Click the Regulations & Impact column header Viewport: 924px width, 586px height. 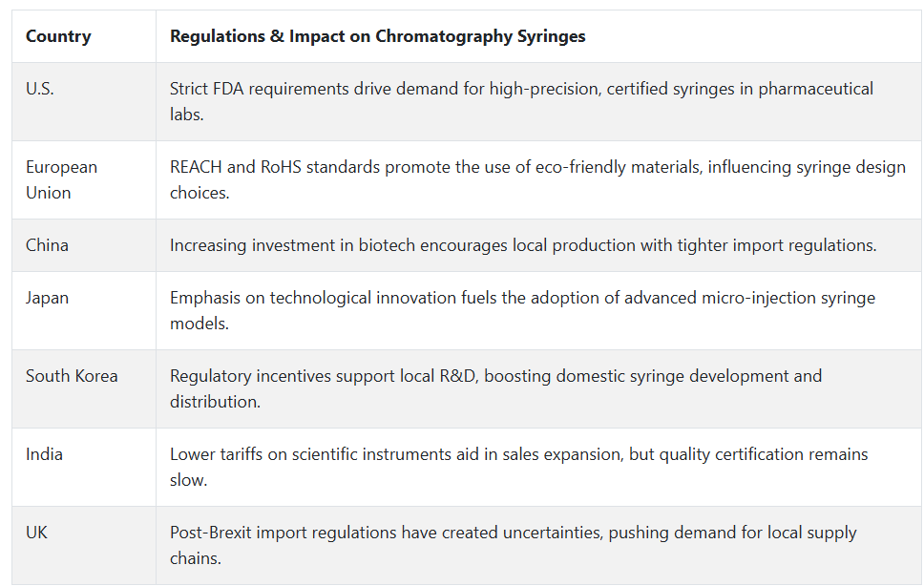pyautogui.click(x=377, y=36)
